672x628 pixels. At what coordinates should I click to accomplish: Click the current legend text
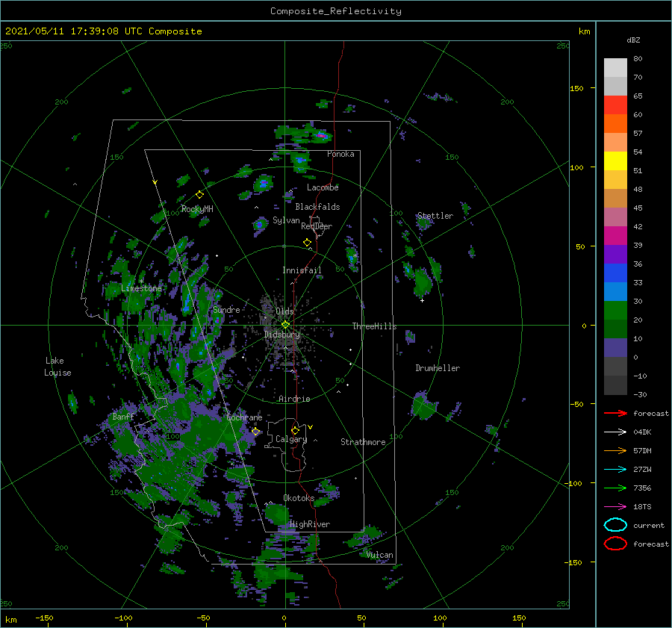648,525
